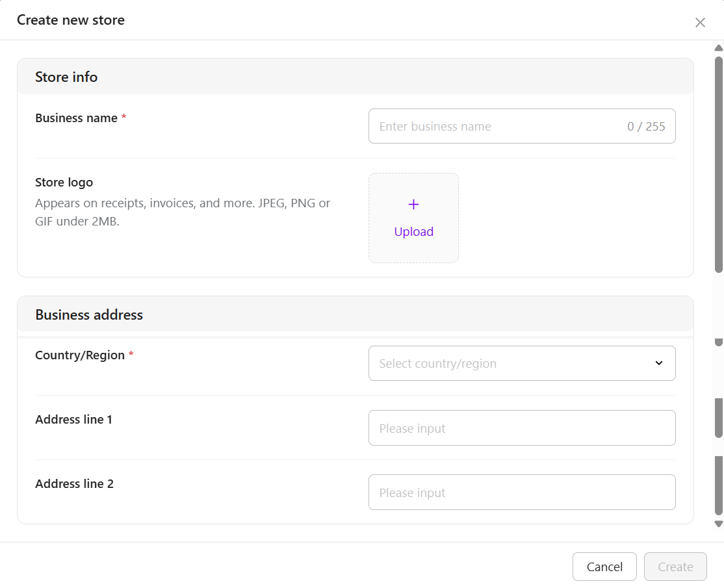Click the 0 / 255 character counter
Viewport: 724px width, 588px height.
pos(646,127)
